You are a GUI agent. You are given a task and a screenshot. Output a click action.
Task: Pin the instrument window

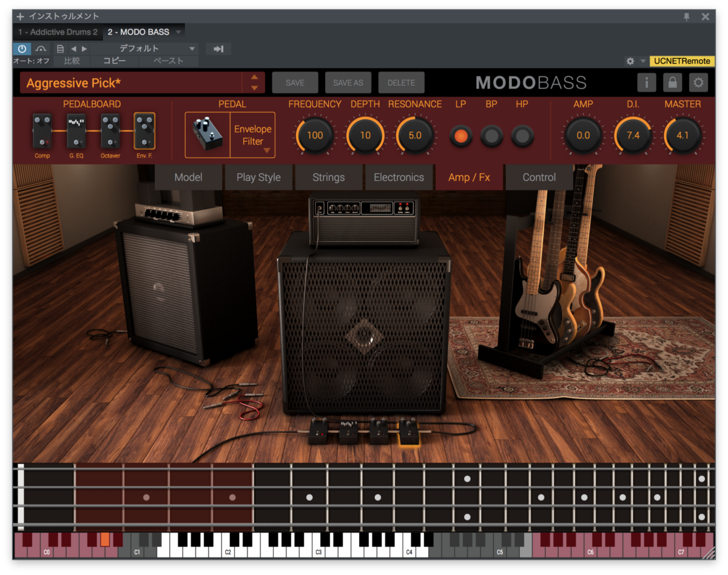coord(687,16)
